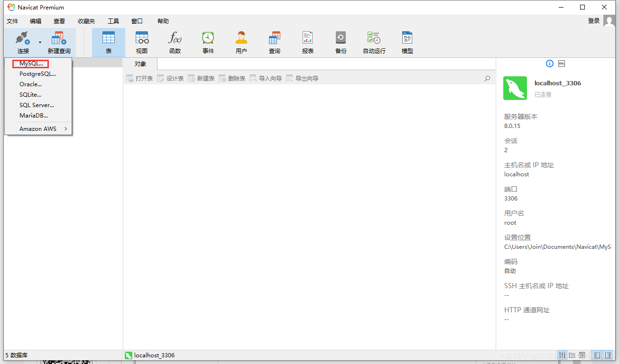Show the DDL panel icon
Viewport: 619px width, 364px height.
coord(562,64)
